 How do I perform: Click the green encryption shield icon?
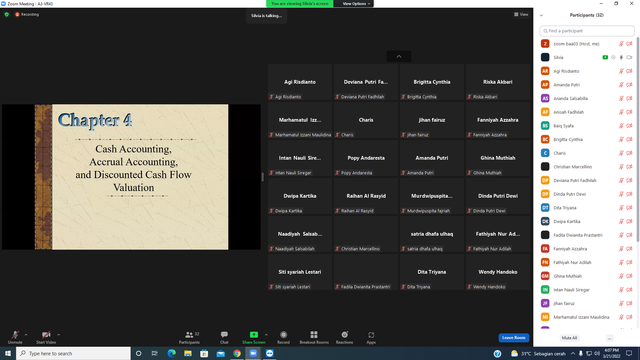point(7,14)
